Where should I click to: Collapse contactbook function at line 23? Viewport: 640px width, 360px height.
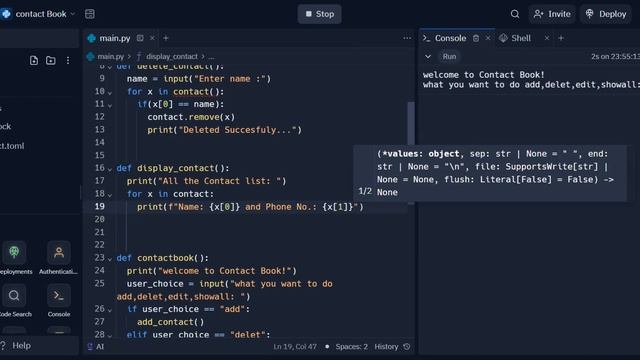coord(110,259)
